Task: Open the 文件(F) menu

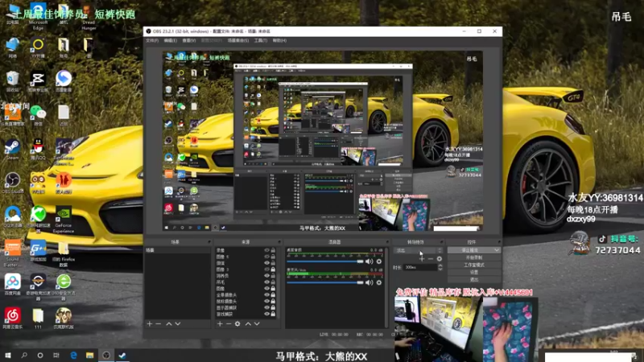Action: pos(152,41)
